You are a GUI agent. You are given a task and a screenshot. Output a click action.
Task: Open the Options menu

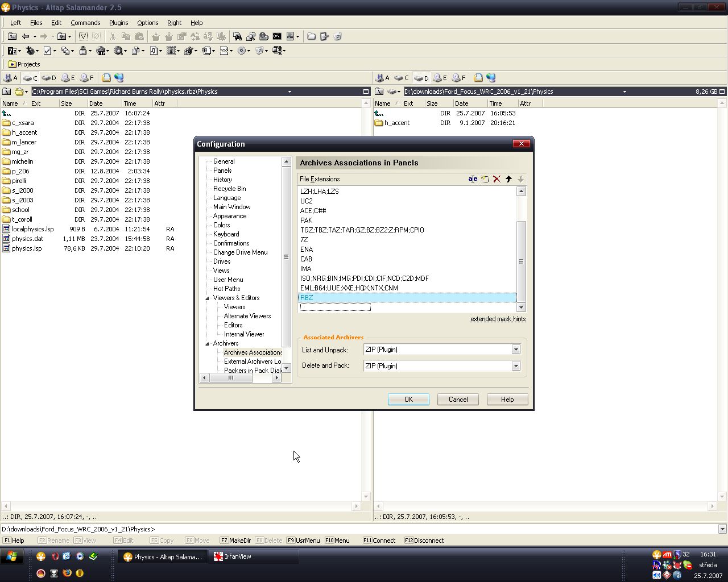pos(147,23)
